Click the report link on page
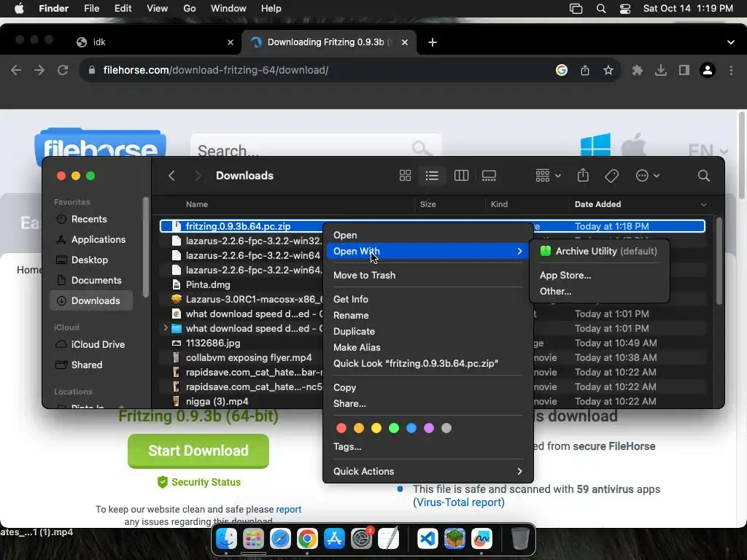The height and width of the screenshot is (560, 747). [x=289, y=509]
